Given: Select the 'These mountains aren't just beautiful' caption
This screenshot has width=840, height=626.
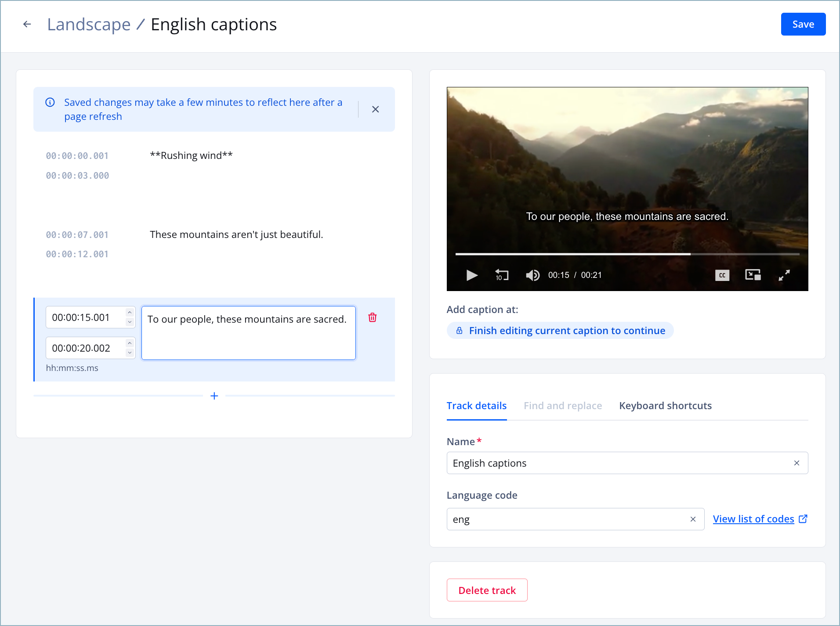Looking at the screenshot, I should click(236, 234).
